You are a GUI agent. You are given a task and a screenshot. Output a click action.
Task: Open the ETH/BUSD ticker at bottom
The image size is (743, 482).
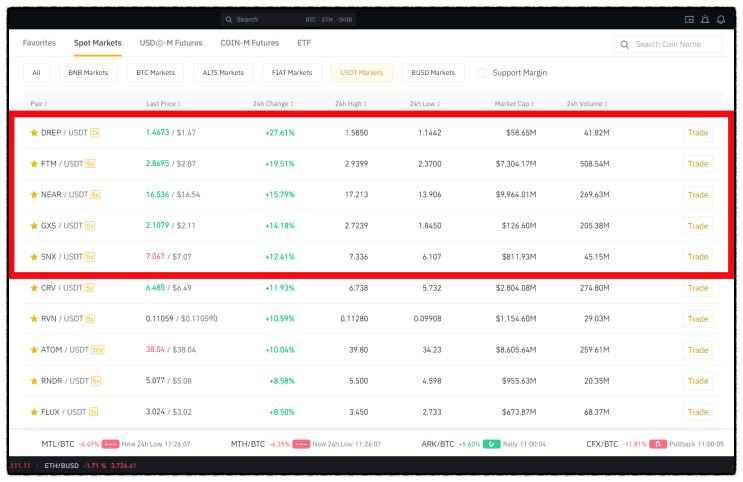coord(90,466)
